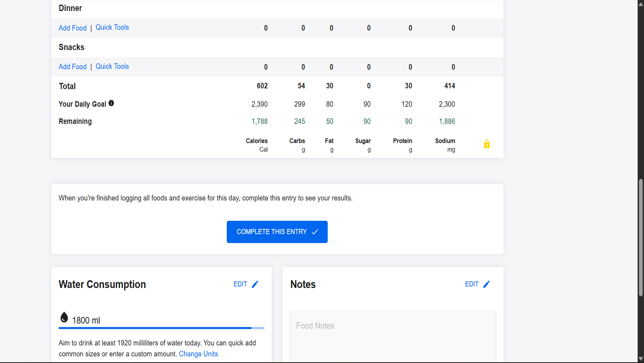Viewport: 644px width, 363px height.
Task: Add Food to Snacks
Action: tap(72, 67)
